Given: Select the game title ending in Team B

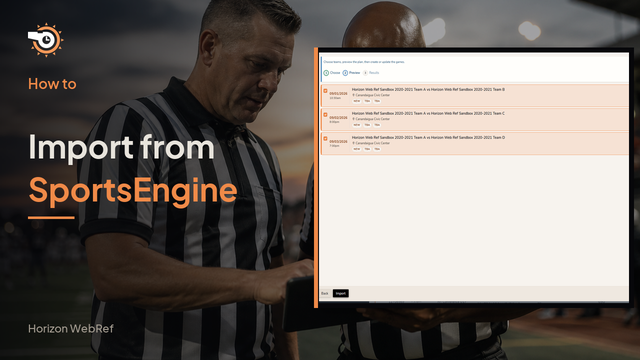Looking at the screenshot, I should point(428,89).
